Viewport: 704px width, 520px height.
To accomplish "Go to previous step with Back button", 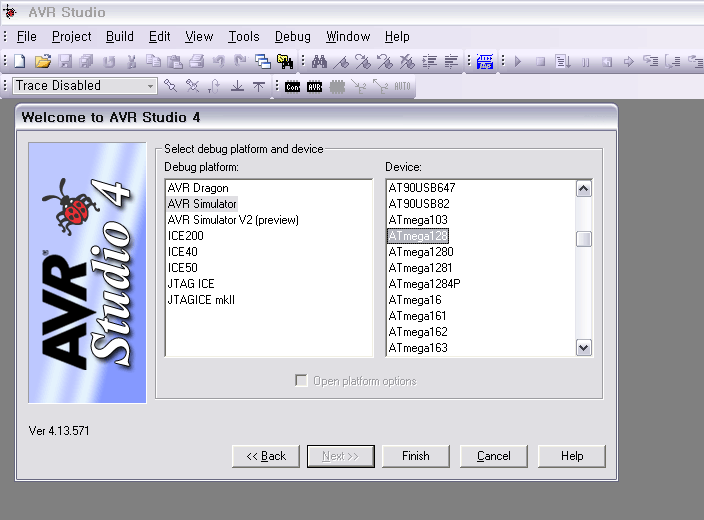I will coord(266,456).
